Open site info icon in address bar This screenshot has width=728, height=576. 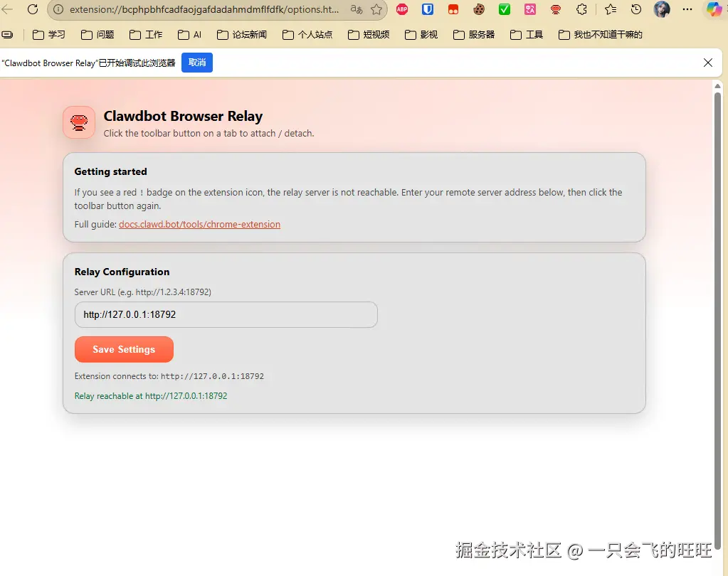point(58,9)
